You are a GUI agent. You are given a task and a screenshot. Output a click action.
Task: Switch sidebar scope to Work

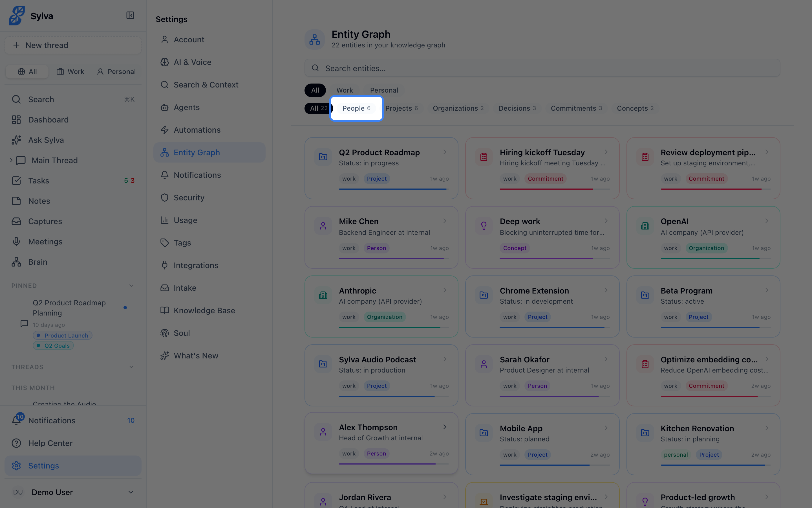tap(70, 72)
